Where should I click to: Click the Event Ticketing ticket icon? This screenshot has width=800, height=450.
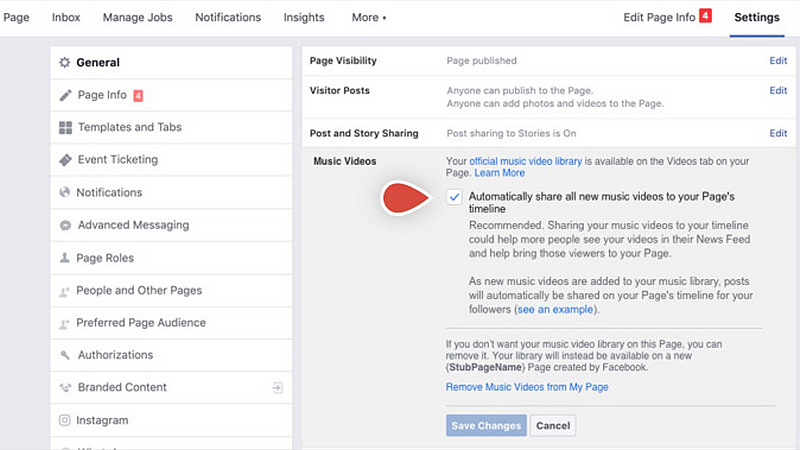pos(65,160)
